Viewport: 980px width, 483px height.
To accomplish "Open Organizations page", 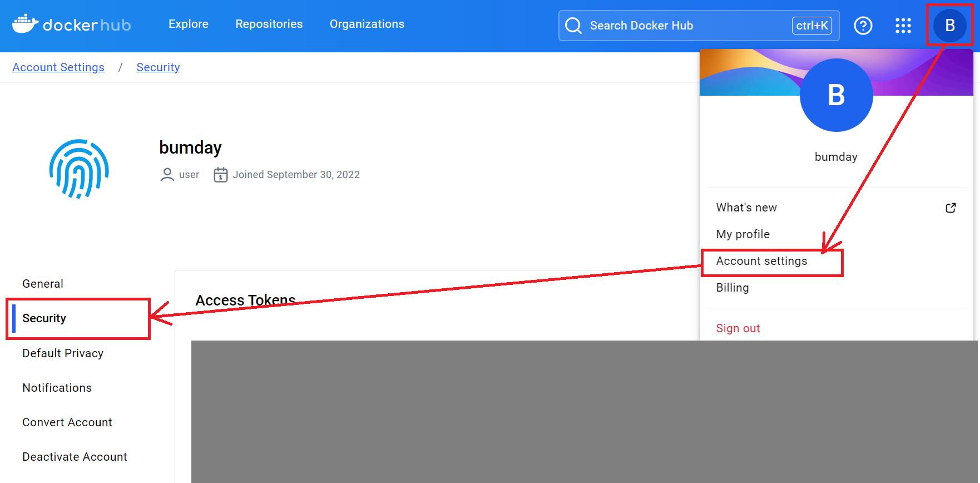I will coord(367,24).
